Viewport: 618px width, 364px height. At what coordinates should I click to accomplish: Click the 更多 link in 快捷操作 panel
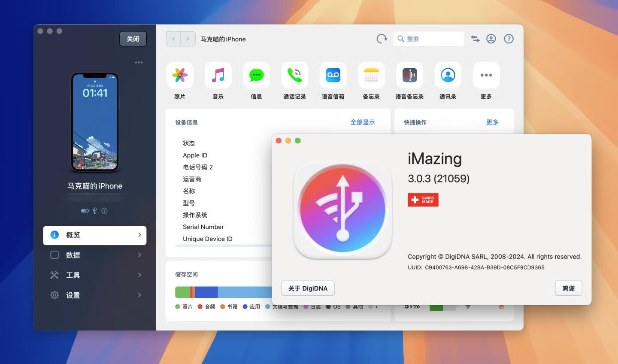[x=492, y=122]
